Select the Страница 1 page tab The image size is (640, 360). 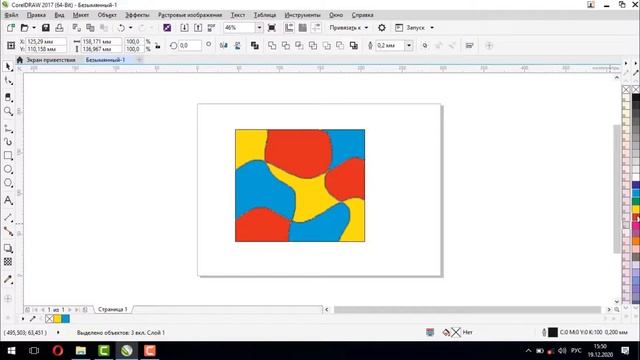pyautogui.click(x=113, y=309)
